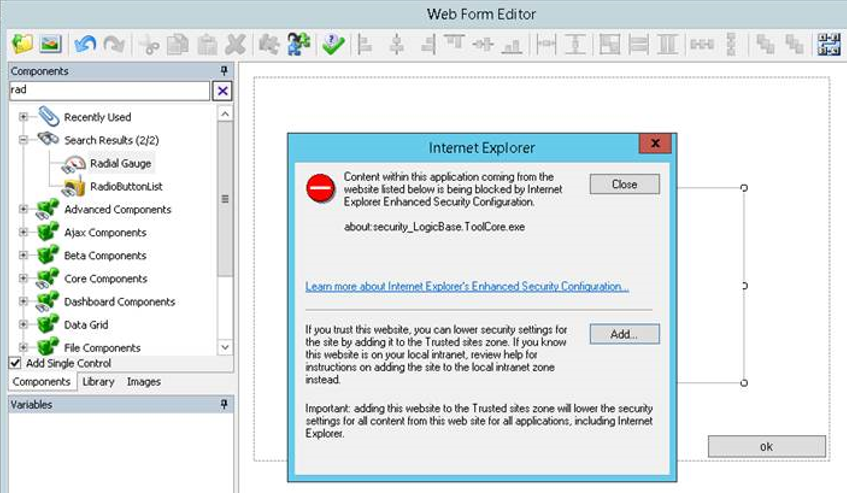This screenshot has width=847, height=494.
Task: Switch to the Components tab
Action: tap(42, 381)
